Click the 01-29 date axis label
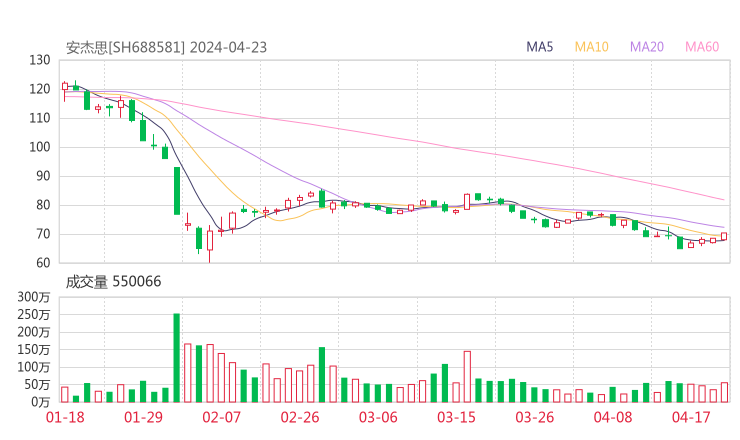 click(x=143, y=417)
